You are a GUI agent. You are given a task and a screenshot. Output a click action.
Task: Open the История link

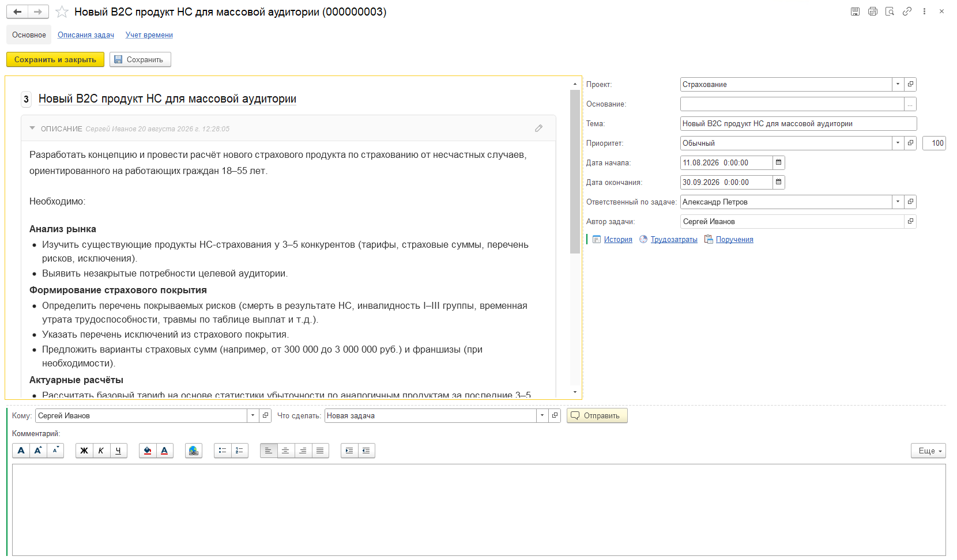pos(618,240)
